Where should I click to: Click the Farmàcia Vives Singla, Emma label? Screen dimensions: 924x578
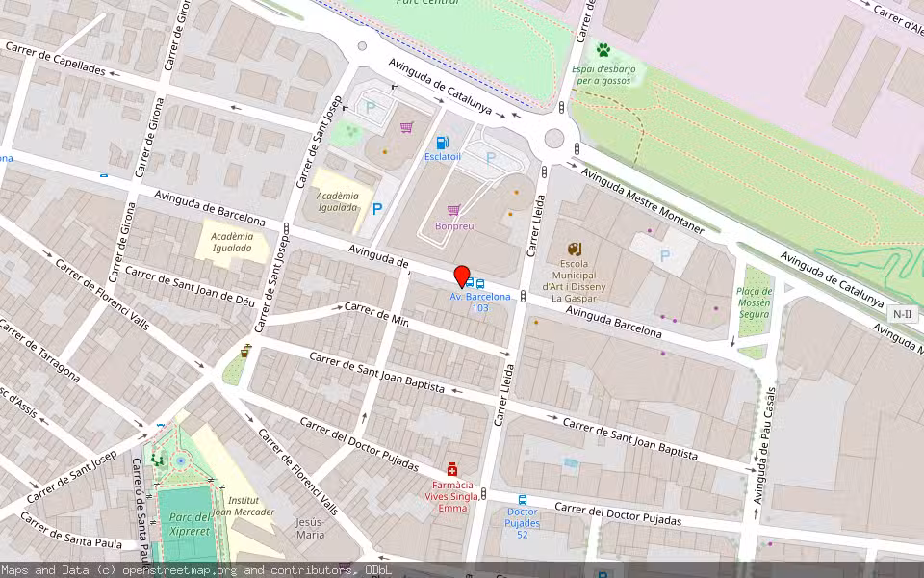click(452, 496)
